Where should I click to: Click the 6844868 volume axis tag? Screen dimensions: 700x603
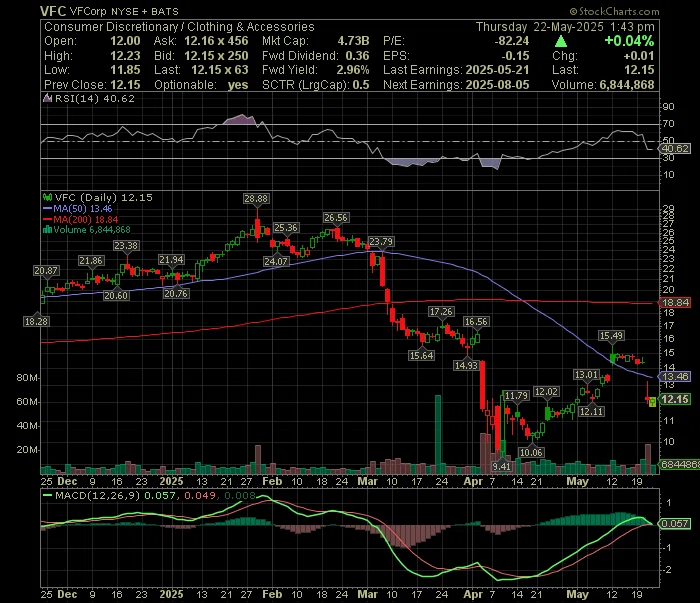(x=679, y=465)
